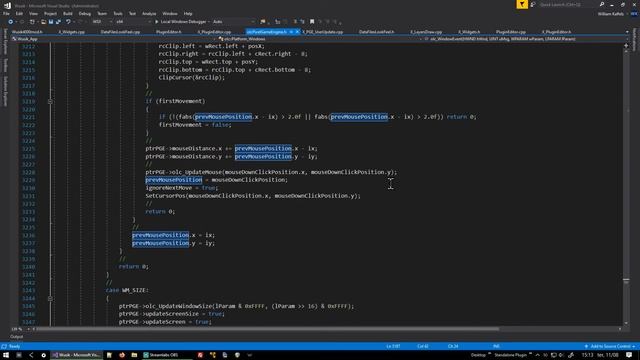Open the Project menu
This screenshot has height=360, width=640.
coord(50,13)
